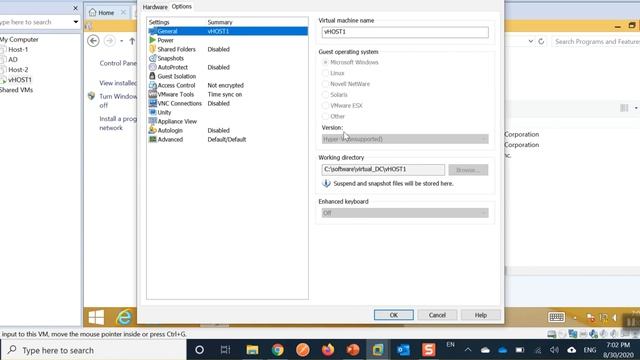The width and height of the screenshot is (640, 360).
Task: Edit the virtual machine name field
Action: click(405, 32)
